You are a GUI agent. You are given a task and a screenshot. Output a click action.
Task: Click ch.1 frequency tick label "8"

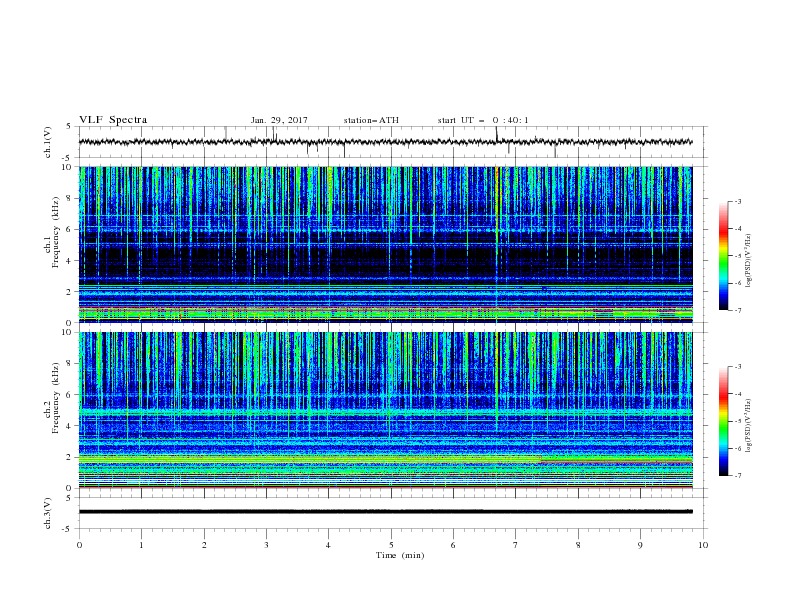pos(69,198)
